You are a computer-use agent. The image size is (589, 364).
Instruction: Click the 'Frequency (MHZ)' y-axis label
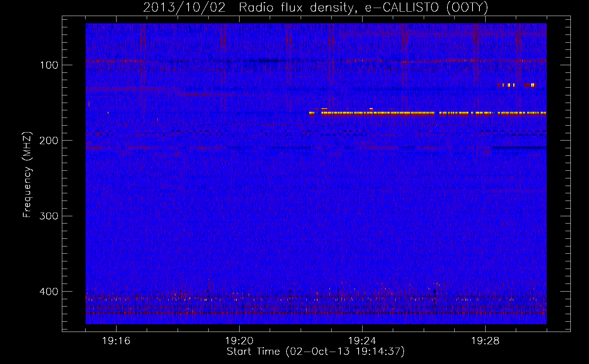click(x=27, y=175)
